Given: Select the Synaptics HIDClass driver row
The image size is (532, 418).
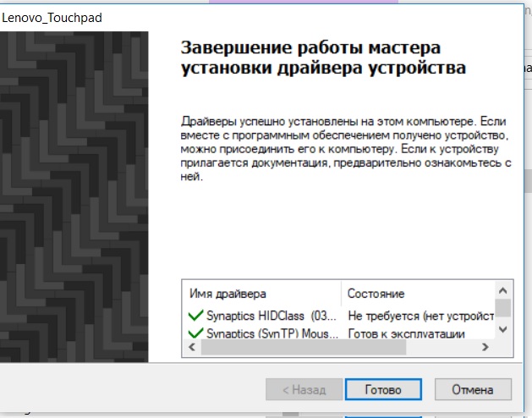Looking at the screenshot, I should [272, 316].
